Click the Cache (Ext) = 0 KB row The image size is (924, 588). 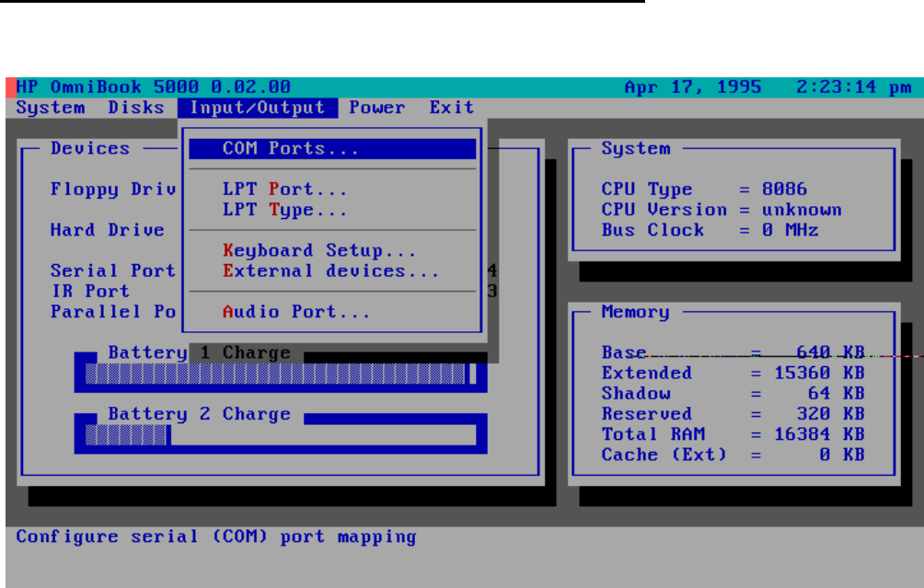tap(733, 455)
